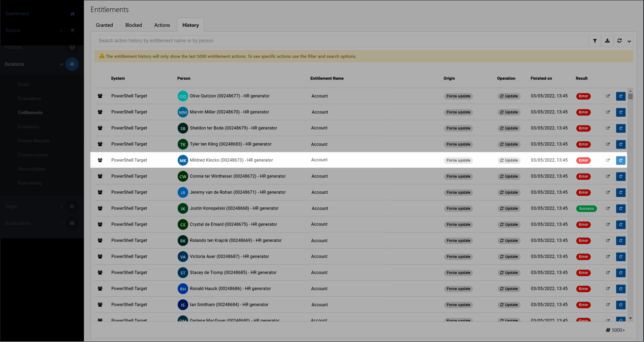Click the table scrollbar down arrow
Screen dimensions: 644x342
(631, 318)
